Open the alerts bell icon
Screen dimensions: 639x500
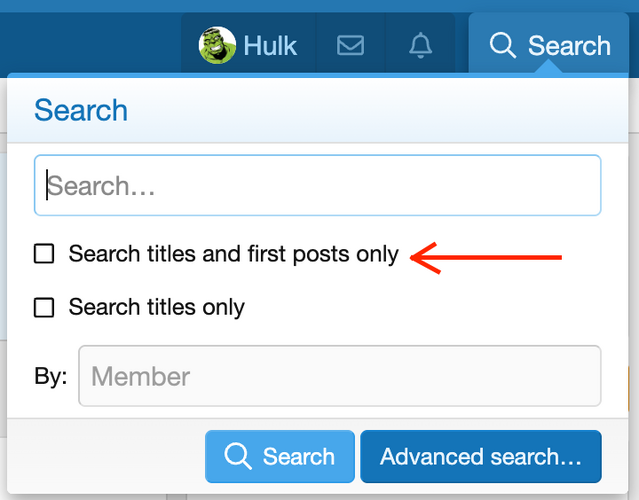click(x=420, y=45)
